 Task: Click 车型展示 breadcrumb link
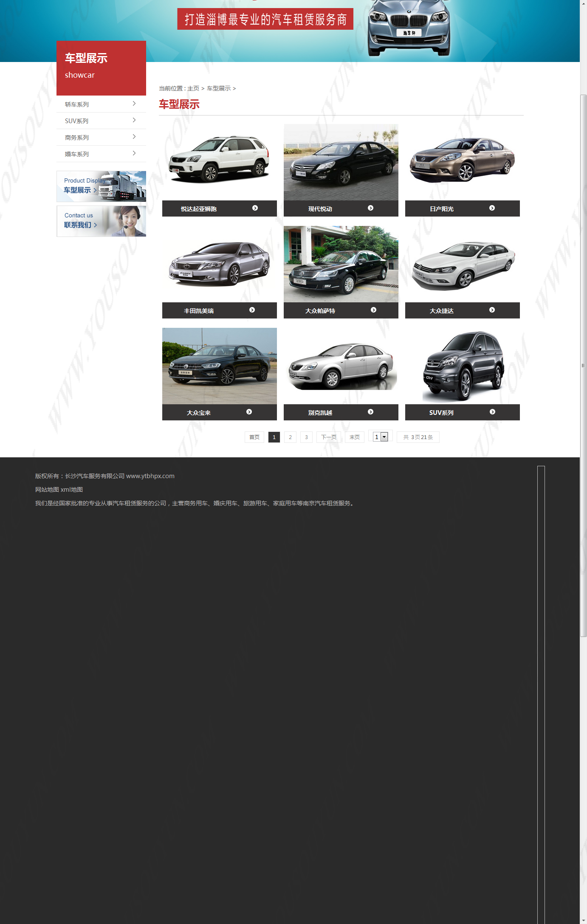pos(219,88)
